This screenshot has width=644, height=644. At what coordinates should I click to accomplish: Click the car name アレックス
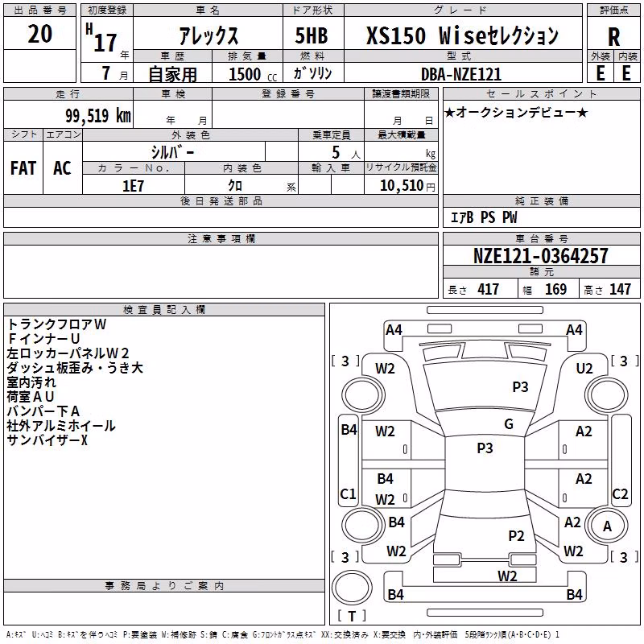208,35
